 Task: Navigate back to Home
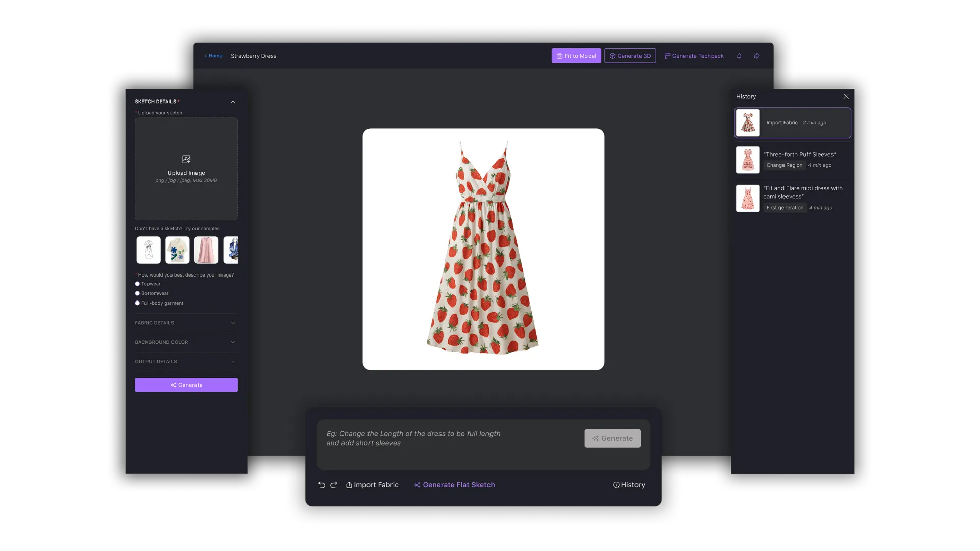tap(213, 56)
